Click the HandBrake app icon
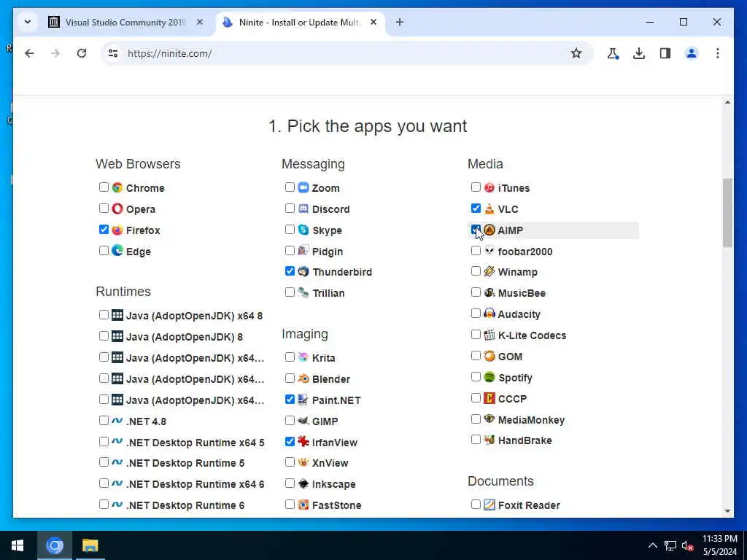 (489, 440)
